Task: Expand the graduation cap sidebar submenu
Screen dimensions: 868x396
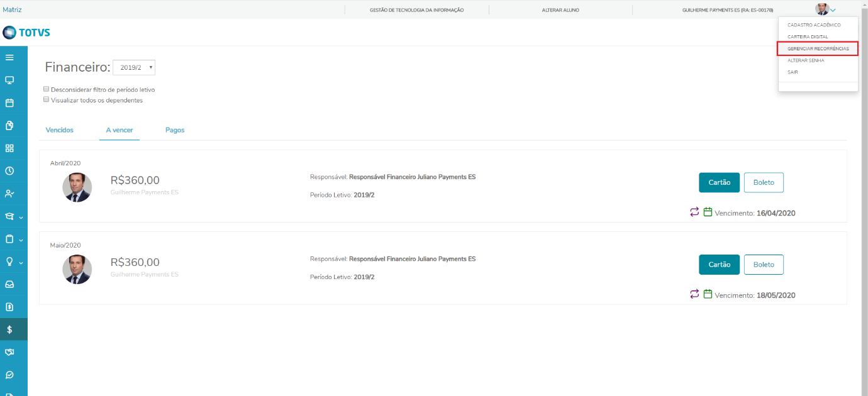Action: click(21, 217)
